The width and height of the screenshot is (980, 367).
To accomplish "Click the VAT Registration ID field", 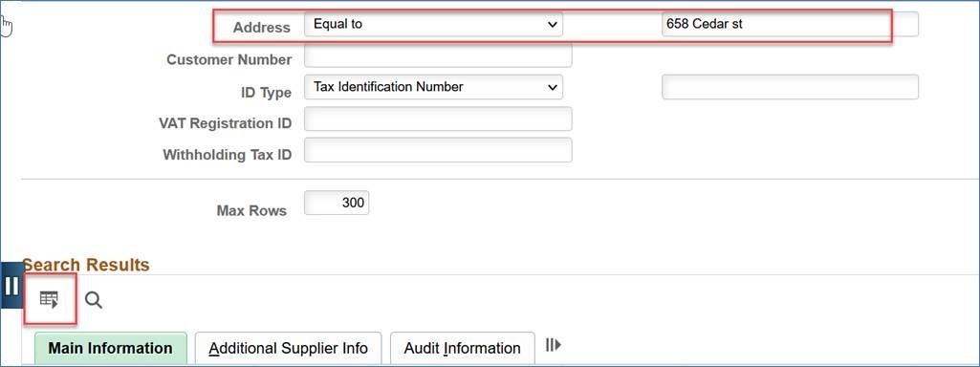I will pyautogui.click(x=438, y=119).
